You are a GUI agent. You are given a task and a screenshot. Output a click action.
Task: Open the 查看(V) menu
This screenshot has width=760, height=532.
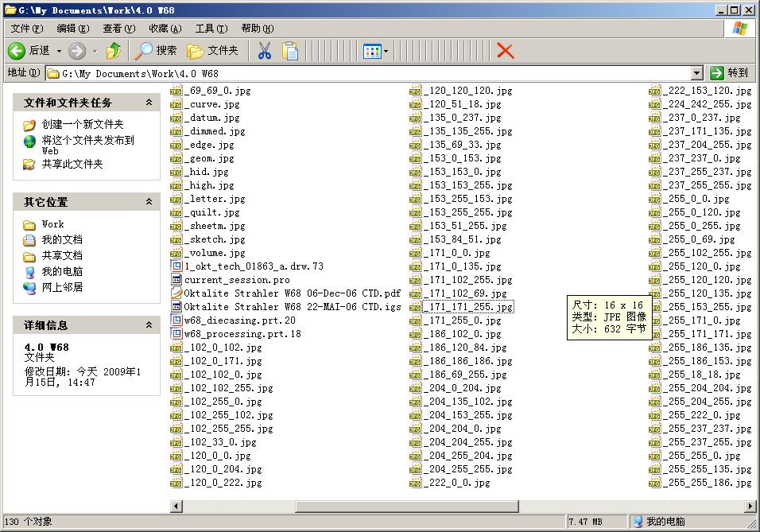(119, 29)
